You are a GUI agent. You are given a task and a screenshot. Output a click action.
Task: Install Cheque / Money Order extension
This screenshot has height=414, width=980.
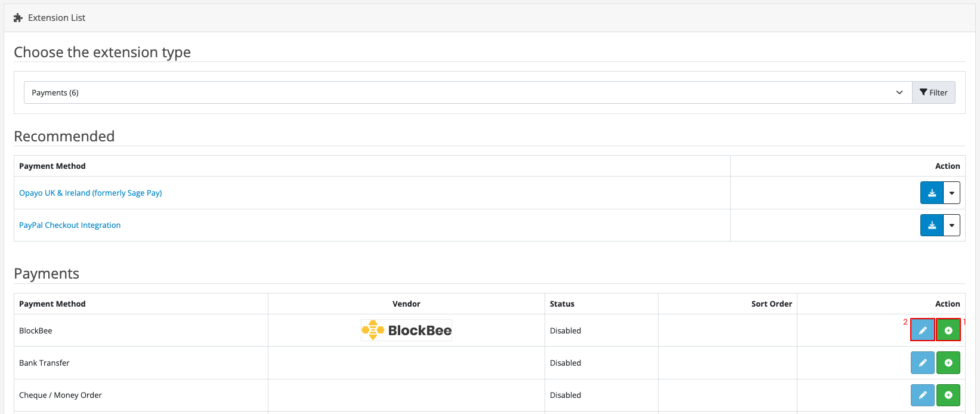click(x=948, y=395)
